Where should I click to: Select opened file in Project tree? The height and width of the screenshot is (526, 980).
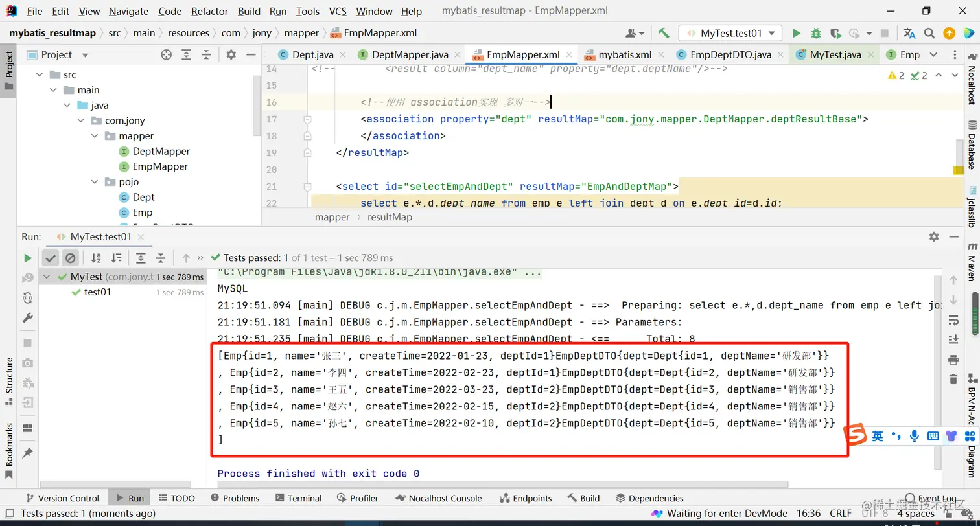click(167, 55)
